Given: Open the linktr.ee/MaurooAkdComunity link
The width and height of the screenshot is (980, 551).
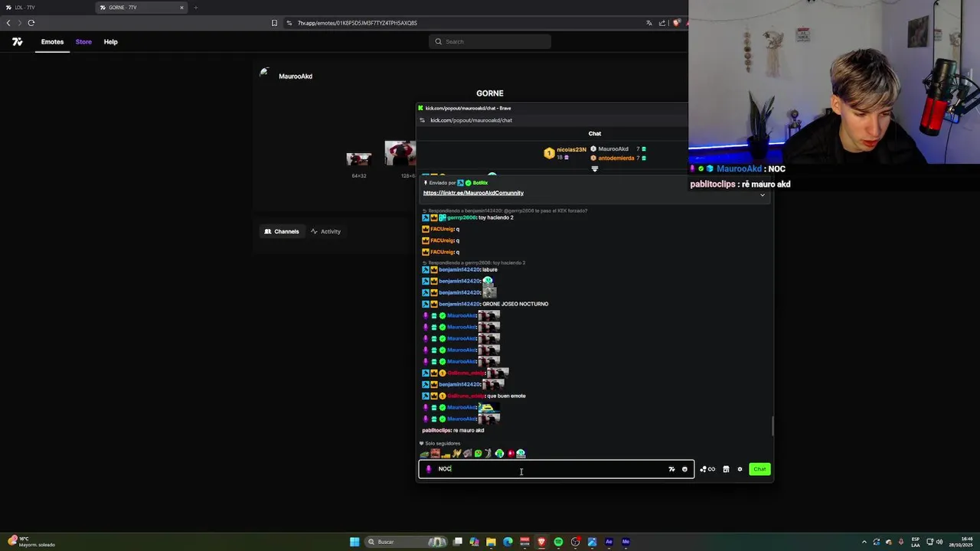Looking at the screenshot, I should tap(473, 193).
